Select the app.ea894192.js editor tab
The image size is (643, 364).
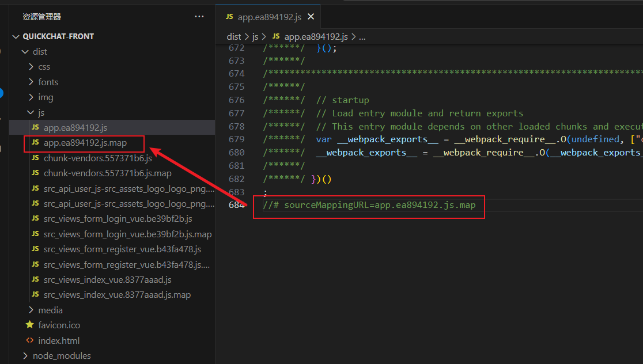pyautogui.click(x=268, y=17)
